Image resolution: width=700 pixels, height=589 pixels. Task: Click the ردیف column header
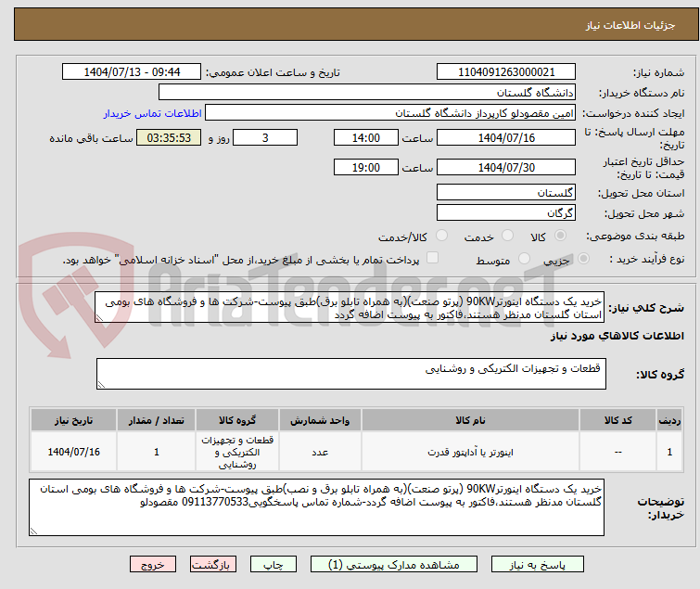point(669,420)
